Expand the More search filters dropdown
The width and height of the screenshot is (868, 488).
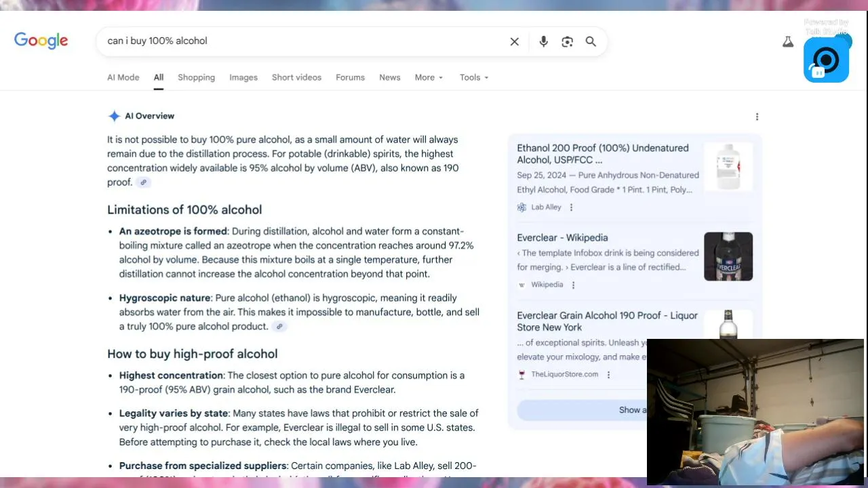[x=429, y=77]
